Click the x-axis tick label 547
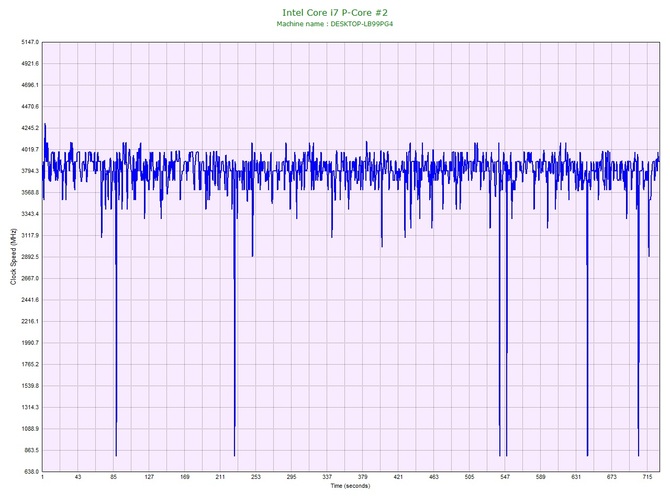The image size is (670, 503). pos(505,477)
